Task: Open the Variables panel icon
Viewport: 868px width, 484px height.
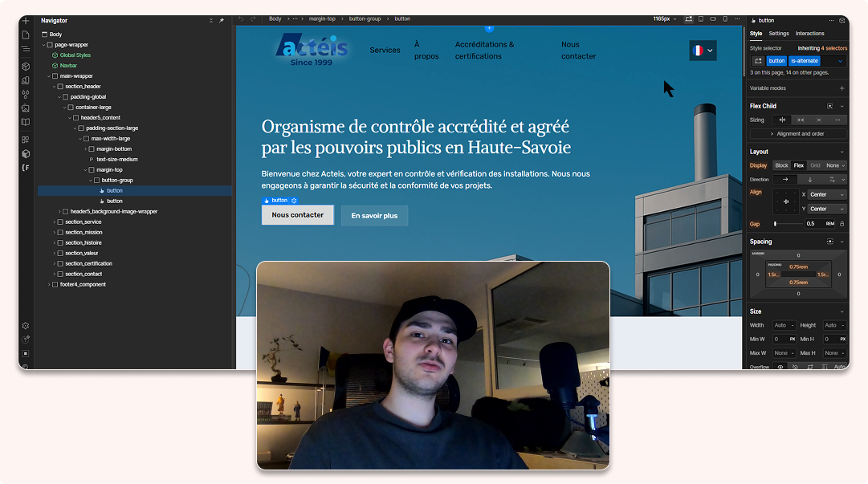Action: [26, 80]
